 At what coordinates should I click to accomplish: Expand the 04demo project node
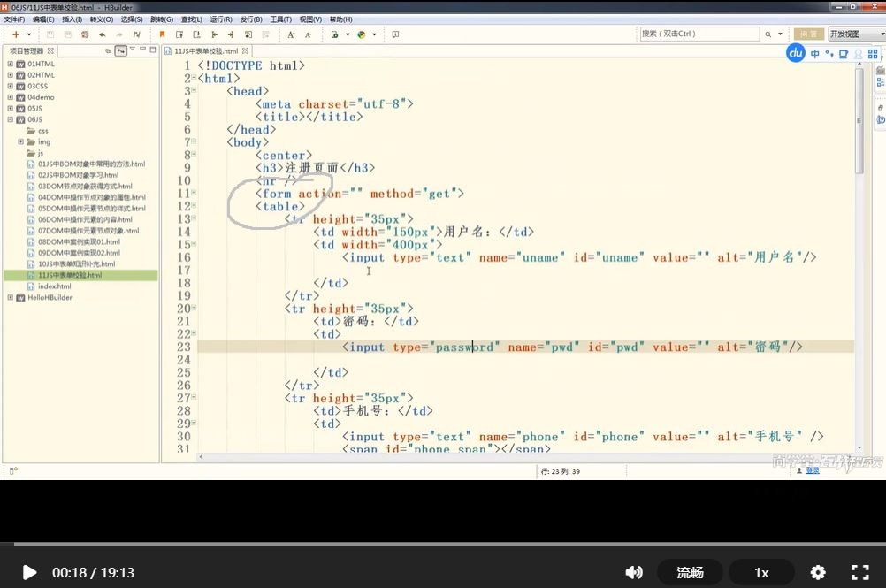click(11, 97)
